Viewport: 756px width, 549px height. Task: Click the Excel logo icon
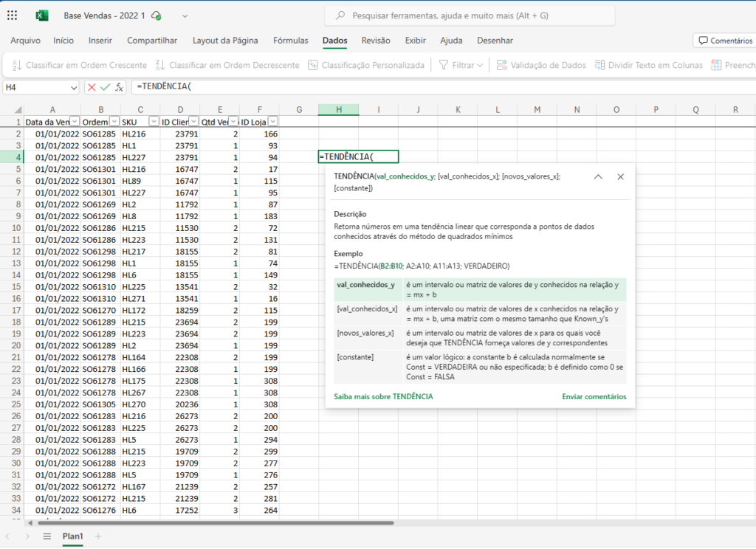pos(42,15)
